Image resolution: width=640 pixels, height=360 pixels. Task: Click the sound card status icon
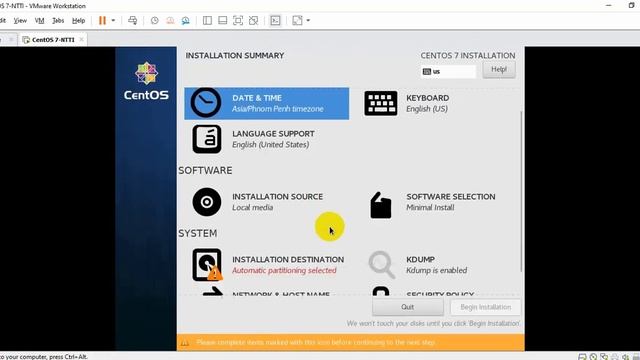625,357
